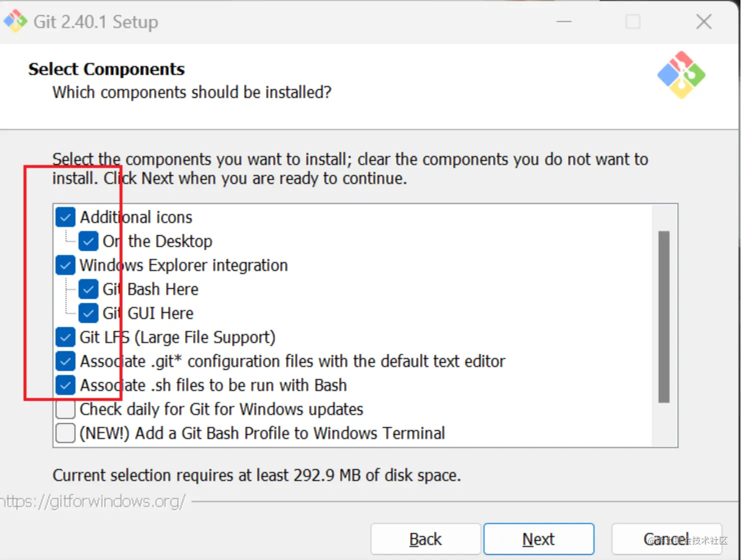Image resolution: width=742 pixels, height=560 pixels.
Task: Disable the Git Bash Here option
Action: point(88,289)
